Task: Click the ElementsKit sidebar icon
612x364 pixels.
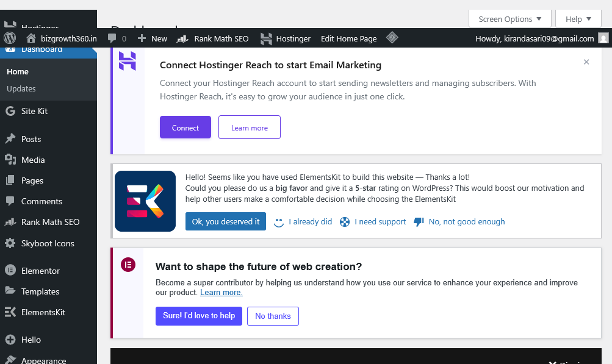Action: 10,312
